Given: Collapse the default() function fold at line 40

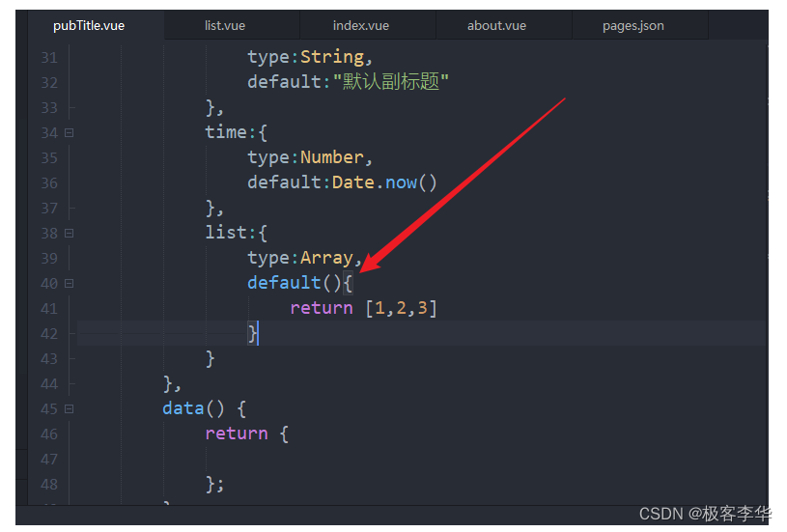Looking at the screenshot, I should pyautogui.click(x=70, y=284).
